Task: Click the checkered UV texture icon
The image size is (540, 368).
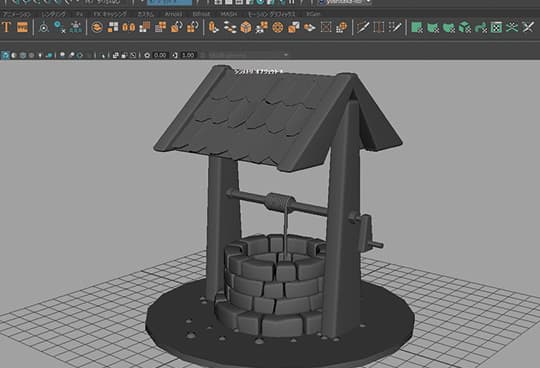Action: pyautogui.click(x=496, y=27)
